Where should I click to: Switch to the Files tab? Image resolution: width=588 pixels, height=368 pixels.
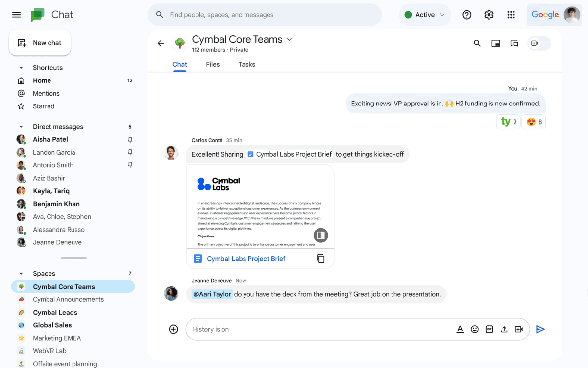[213, 64]
